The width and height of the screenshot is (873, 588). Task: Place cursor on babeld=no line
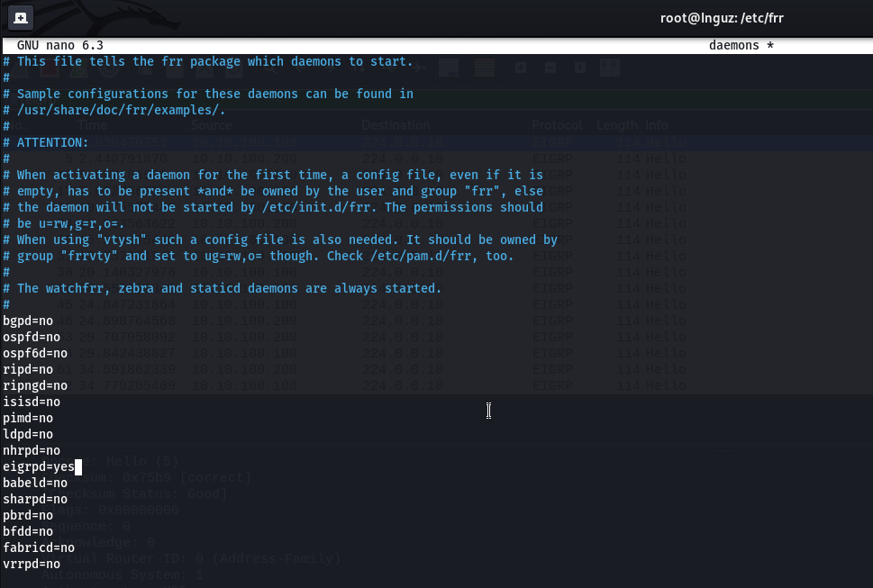coord(35,483)
